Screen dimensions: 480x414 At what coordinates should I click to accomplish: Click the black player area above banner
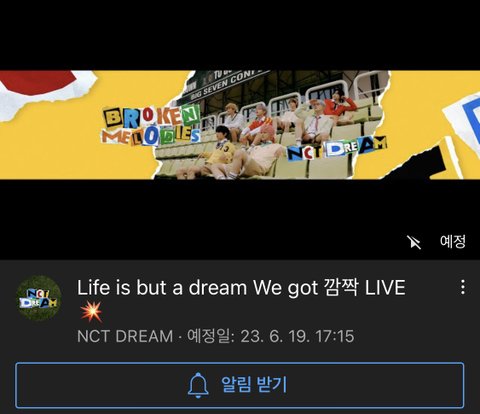point(240,35)
